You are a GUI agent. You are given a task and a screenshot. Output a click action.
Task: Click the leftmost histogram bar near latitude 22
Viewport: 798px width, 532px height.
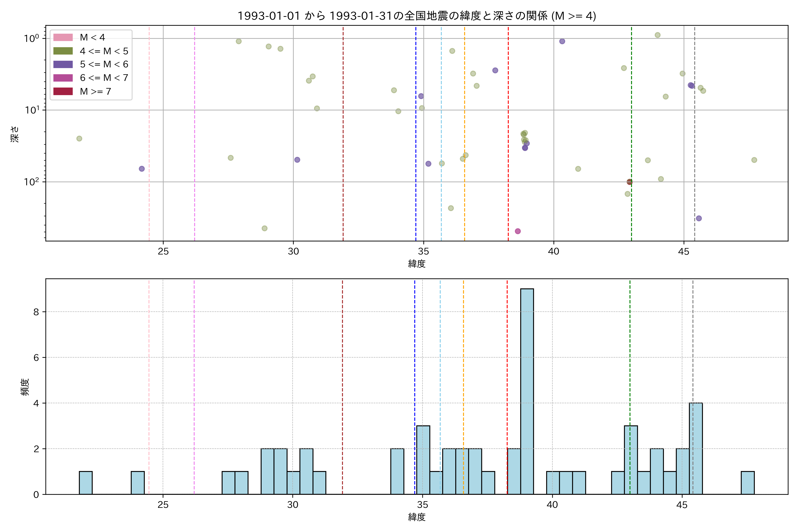pos(86,483)
